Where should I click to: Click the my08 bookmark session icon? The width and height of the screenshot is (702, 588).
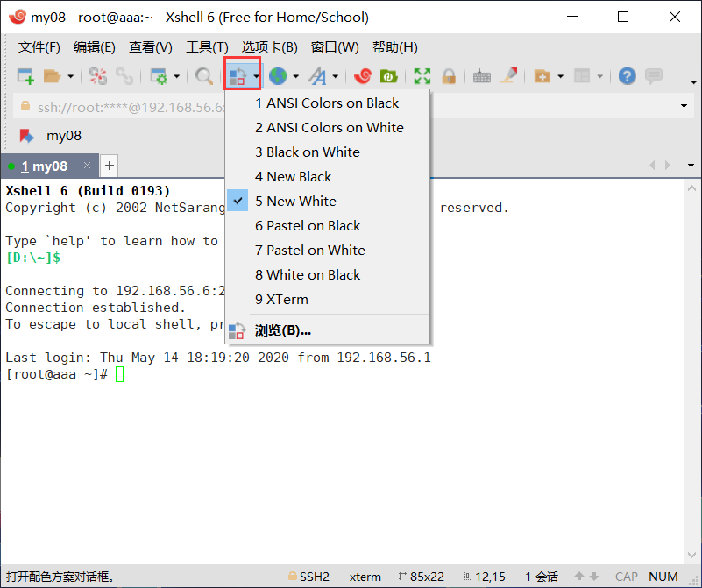(x=27, y=136)
